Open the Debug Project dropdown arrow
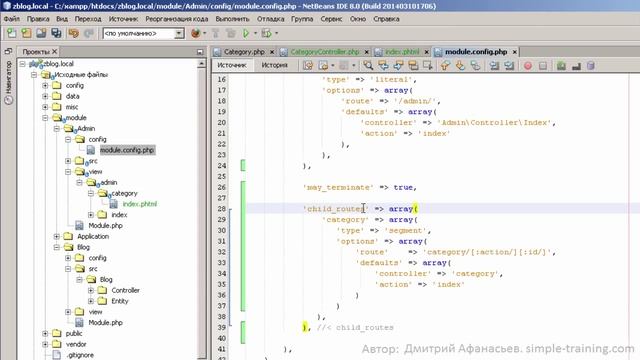640x360 pixels. (x=276, y=33)
